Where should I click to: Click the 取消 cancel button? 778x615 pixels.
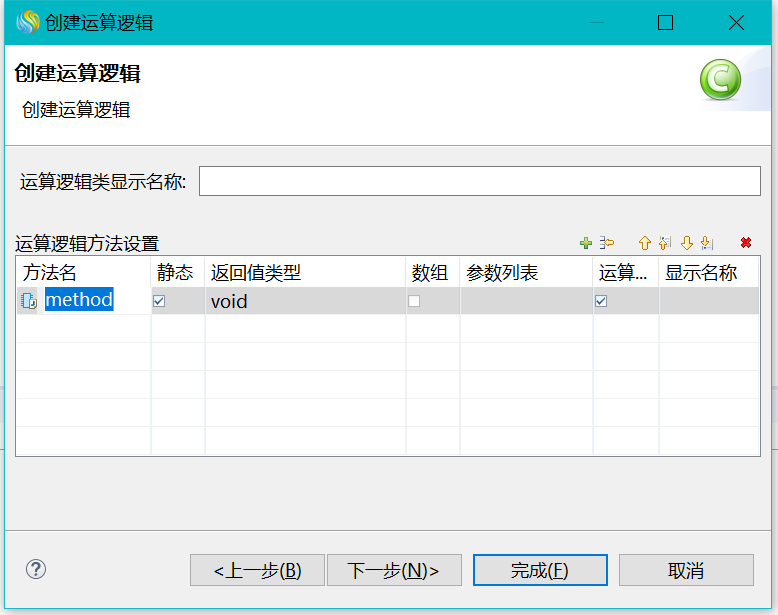tap(685, 570)
